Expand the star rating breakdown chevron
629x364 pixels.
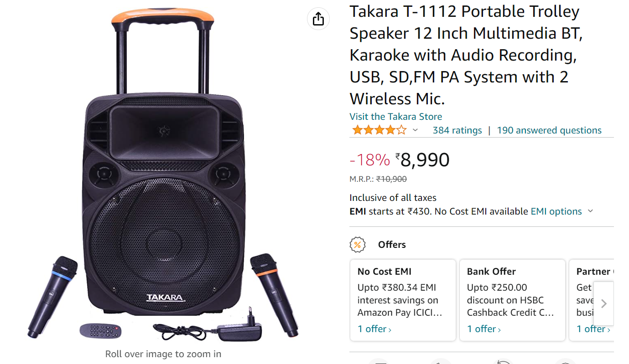[415, 130]
